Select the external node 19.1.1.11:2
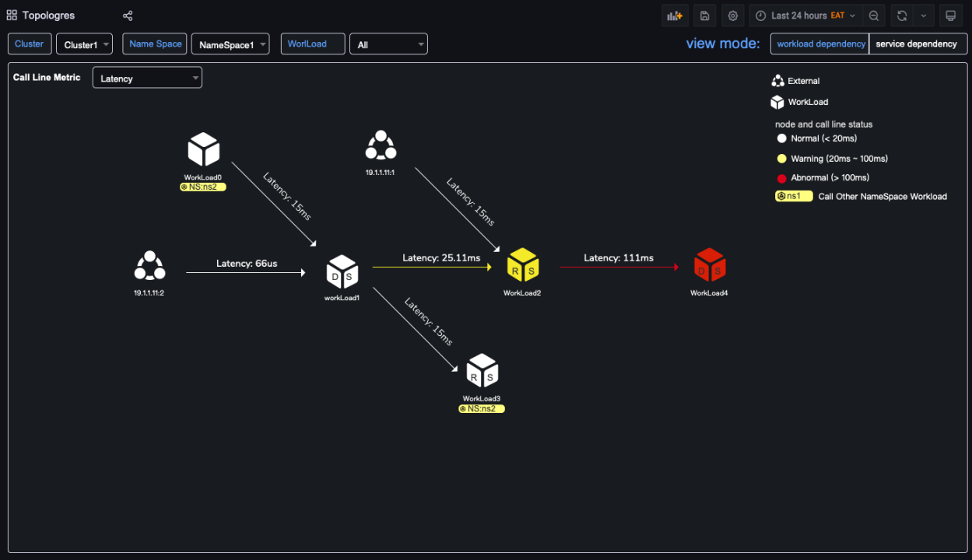 coord(149,266)
